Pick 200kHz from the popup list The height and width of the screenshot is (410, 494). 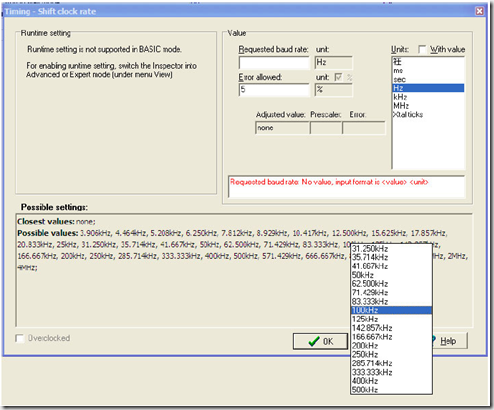pos(391,346)
